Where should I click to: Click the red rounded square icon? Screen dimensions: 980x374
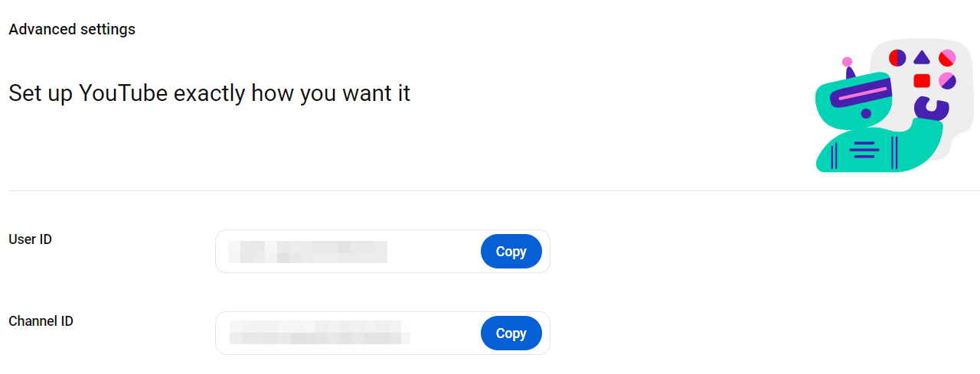[x=922, y=80]
